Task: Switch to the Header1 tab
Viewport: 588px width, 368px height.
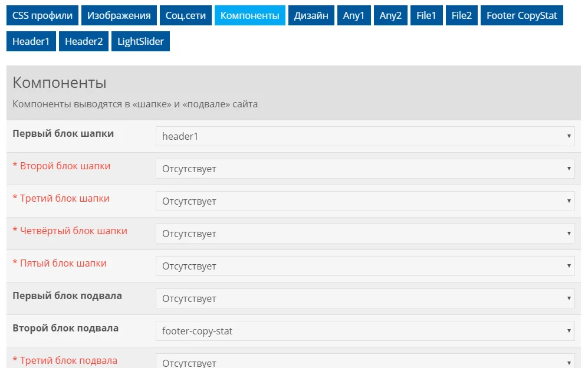Action: point(31,41)
